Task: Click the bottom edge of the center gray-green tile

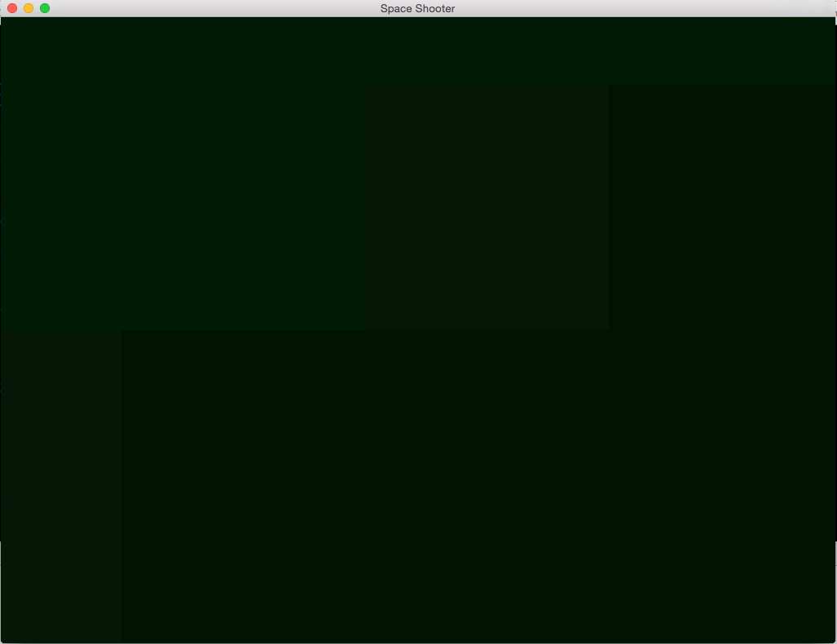Action: click(487, 329)
